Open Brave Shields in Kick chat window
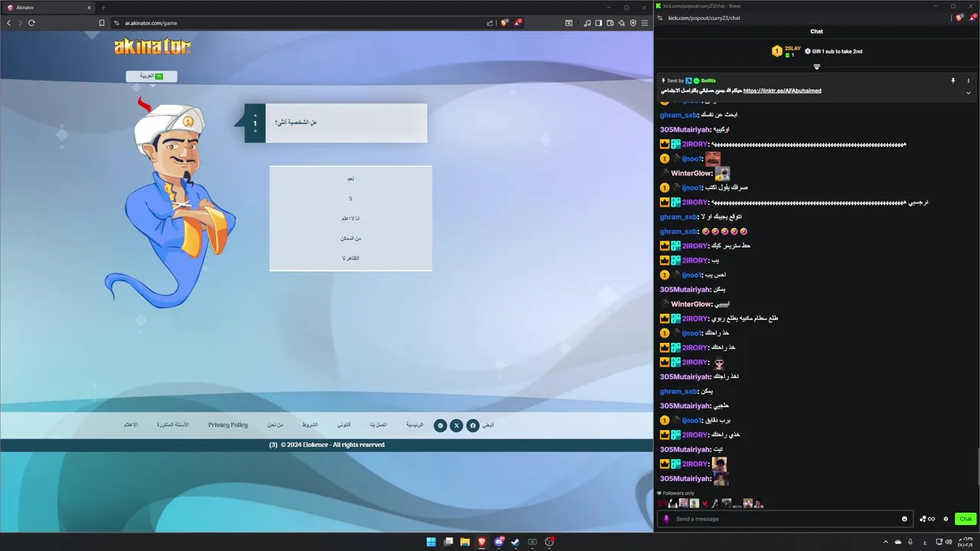 tap(960, 18)
